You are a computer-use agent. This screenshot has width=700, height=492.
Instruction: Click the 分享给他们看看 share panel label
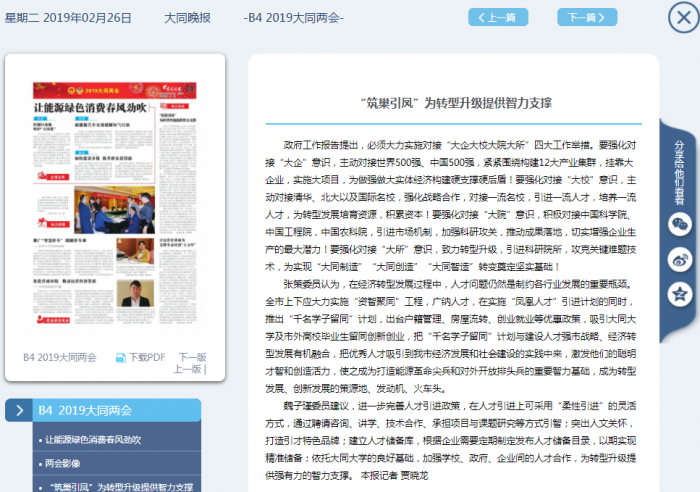[679, 160]
